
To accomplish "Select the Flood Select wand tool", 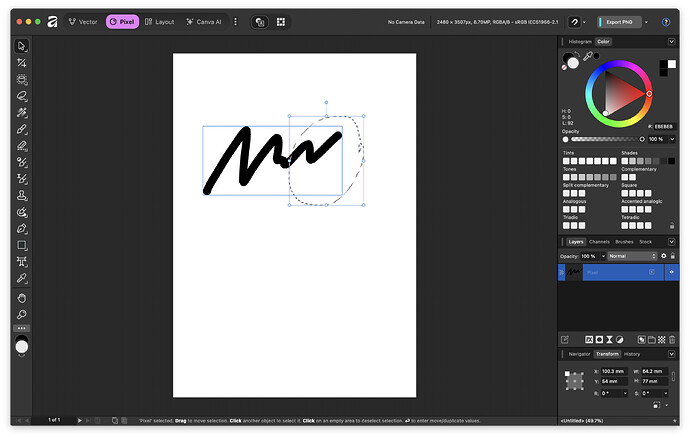I will pyautogui.click(x=22, y=113).
